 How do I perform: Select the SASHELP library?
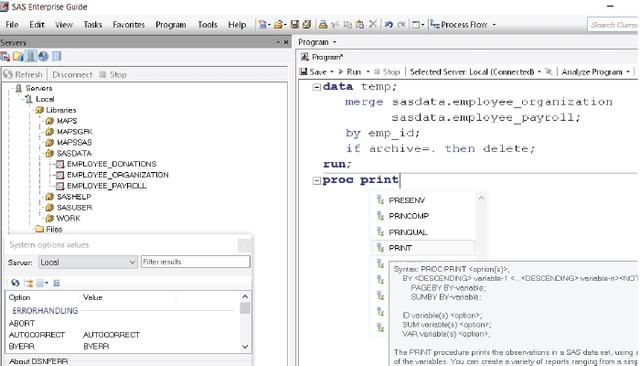[x=74, y=197]
